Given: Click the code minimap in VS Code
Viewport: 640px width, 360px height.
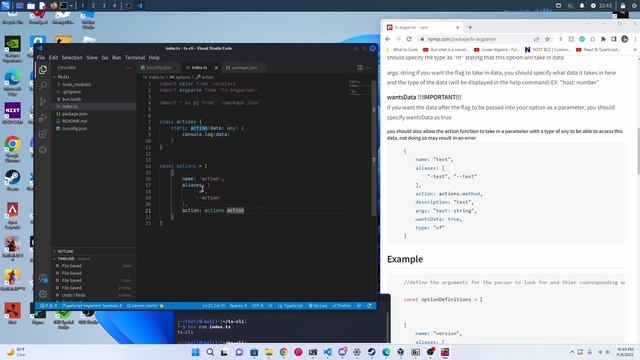Looking at the screenshot, I should [x=359, y=88].
